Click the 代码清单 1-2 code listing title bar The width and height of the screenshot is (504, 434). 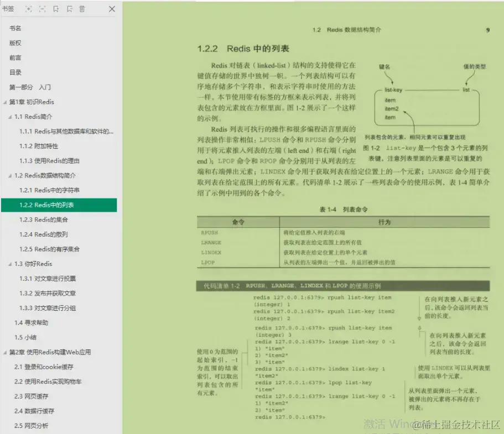[x=343, y=286]
